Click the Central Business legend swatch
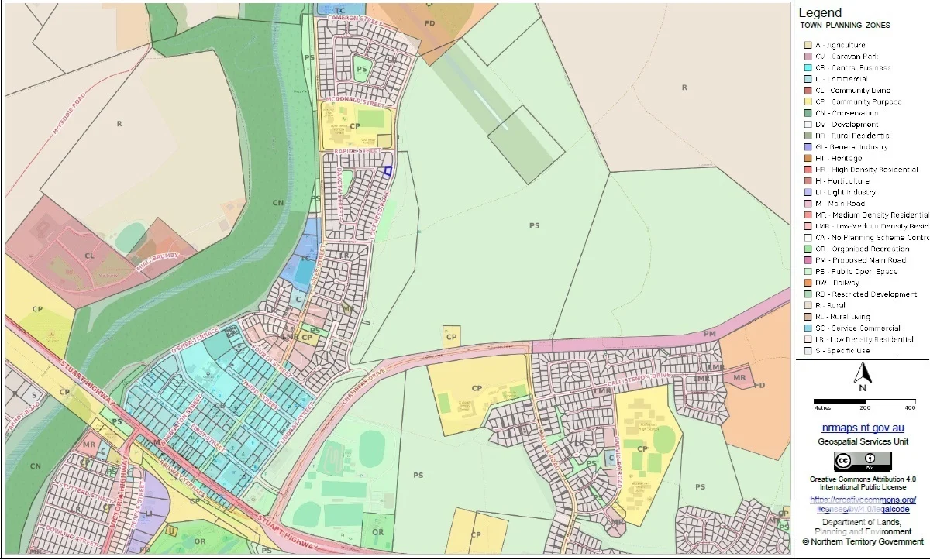 tap(808, 68)
